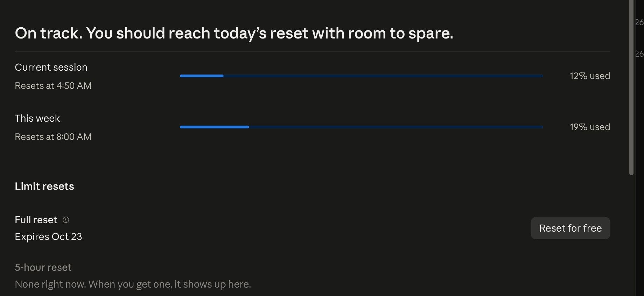Click the Resets at 4:50 AM text
Image resolution: width=644 pixels, height=296 pixels.
(x=53, y=86)
